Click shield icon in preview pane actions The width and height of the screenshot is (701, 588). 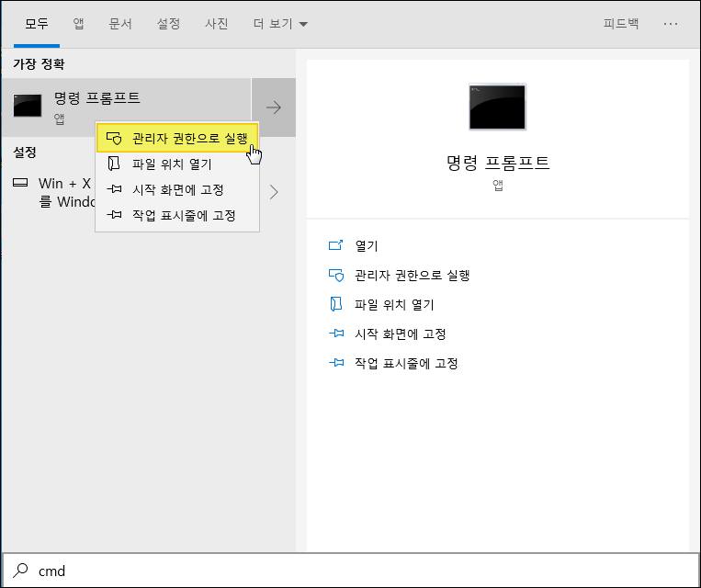pos(336,275)
